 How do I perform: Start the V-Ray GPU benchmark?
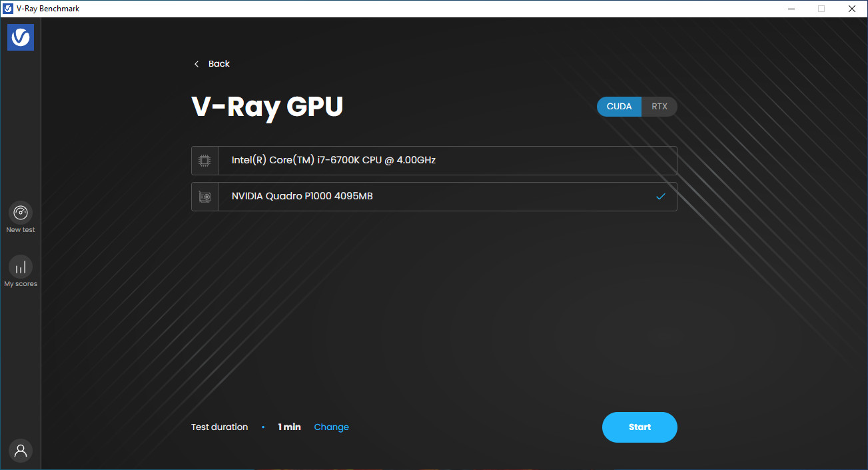pos(640,427)
